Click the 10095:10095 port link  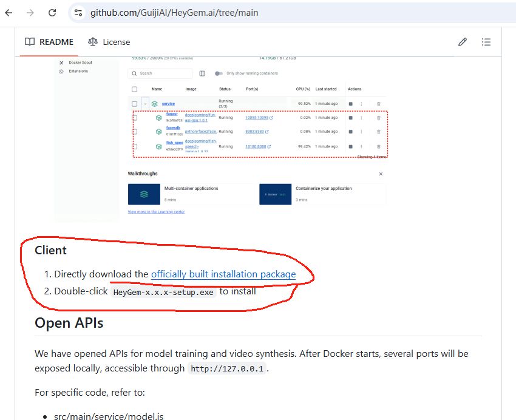pyautogui.click(x=256, y=118)
